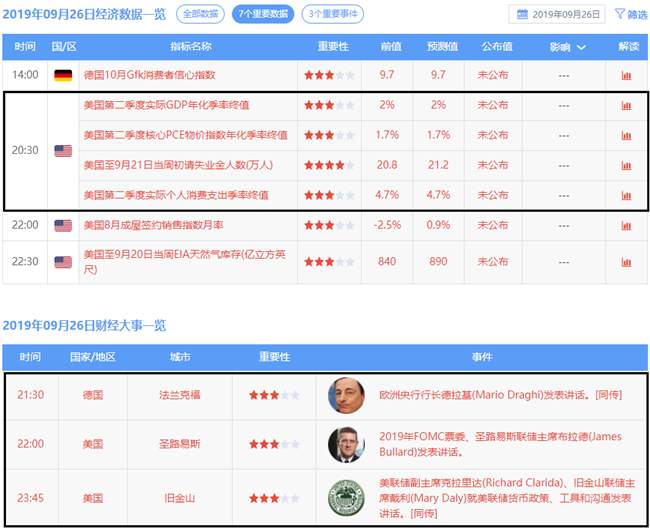Open chart icon for EIA天然气库存 row

(x=626, y=262)
